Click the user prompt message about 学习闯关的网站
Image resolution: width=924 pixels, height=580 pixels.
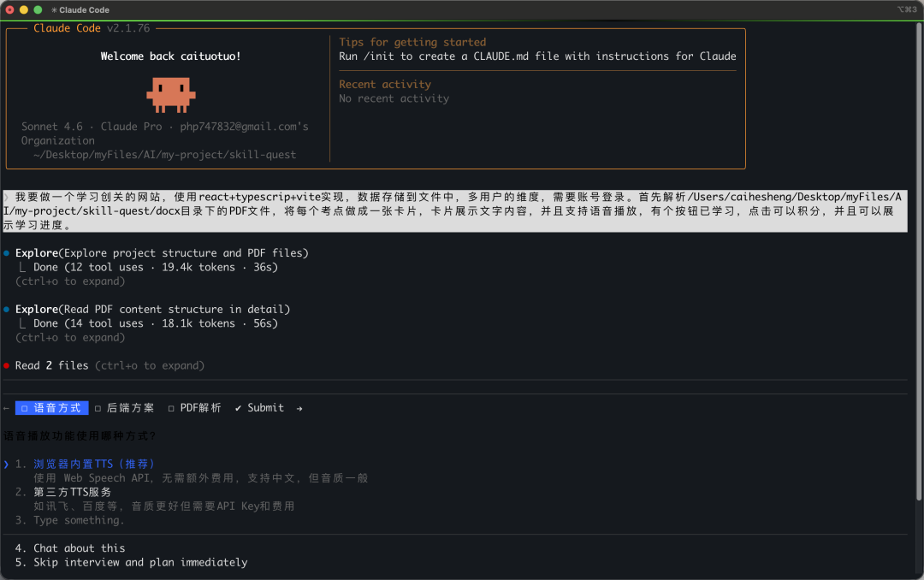455,211
